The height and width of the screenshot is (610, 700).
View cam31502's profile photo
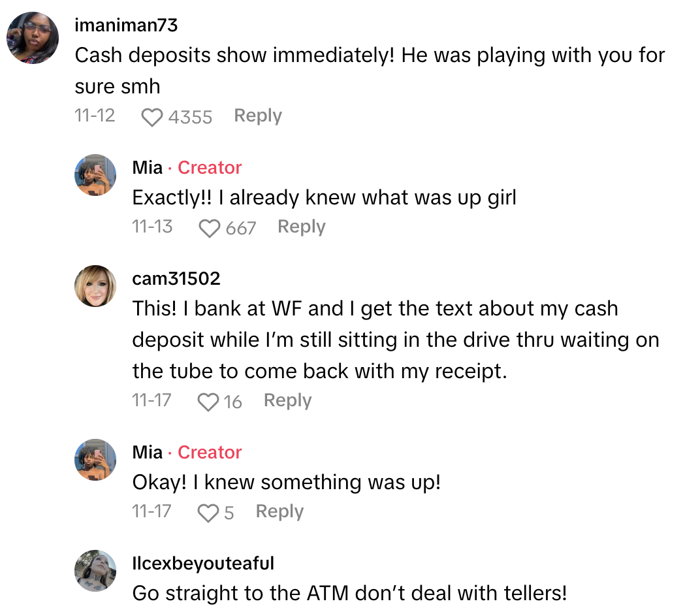(95, 285)
